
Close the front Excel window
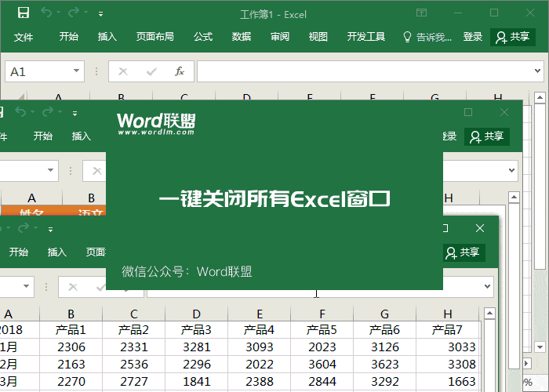(x=480, y=228)
